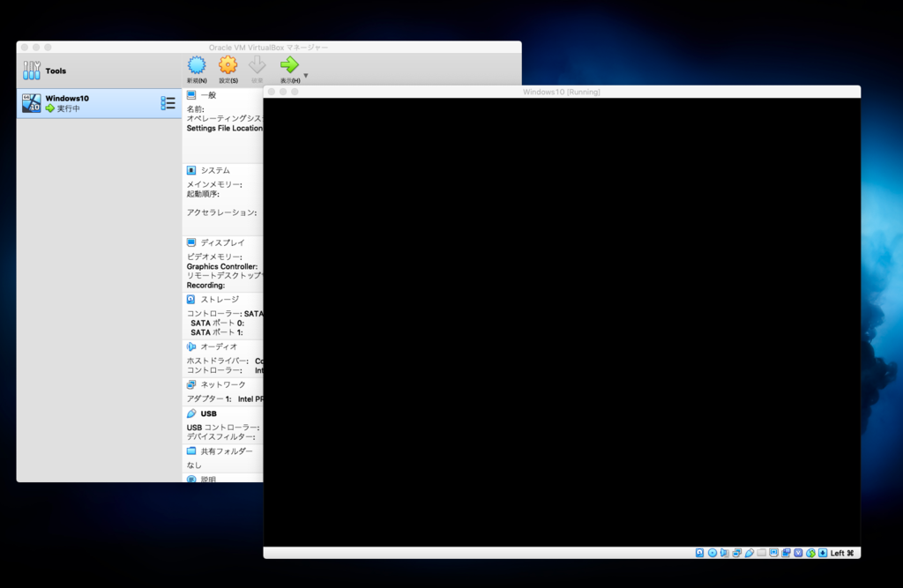Open the USB section header
This screenshot has width=903, height=588.
click(x=208, y=413)
